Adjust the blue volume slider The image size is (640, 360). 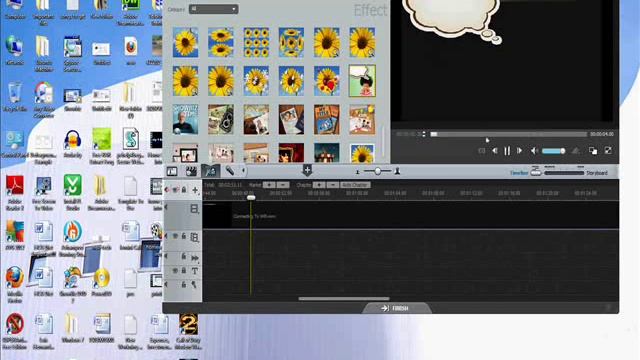pyautogui.click(x=553, y=151)
